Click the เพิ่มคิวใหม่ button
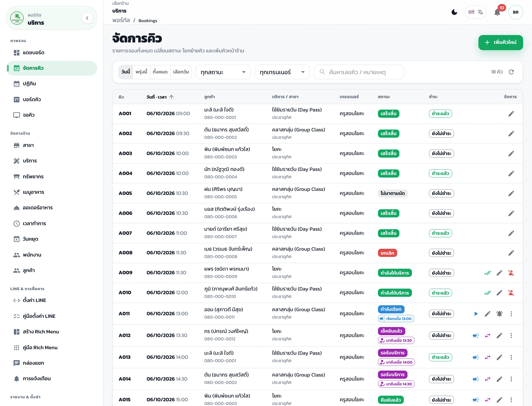This screenshot has height=406, width=532. coord(501,43)
